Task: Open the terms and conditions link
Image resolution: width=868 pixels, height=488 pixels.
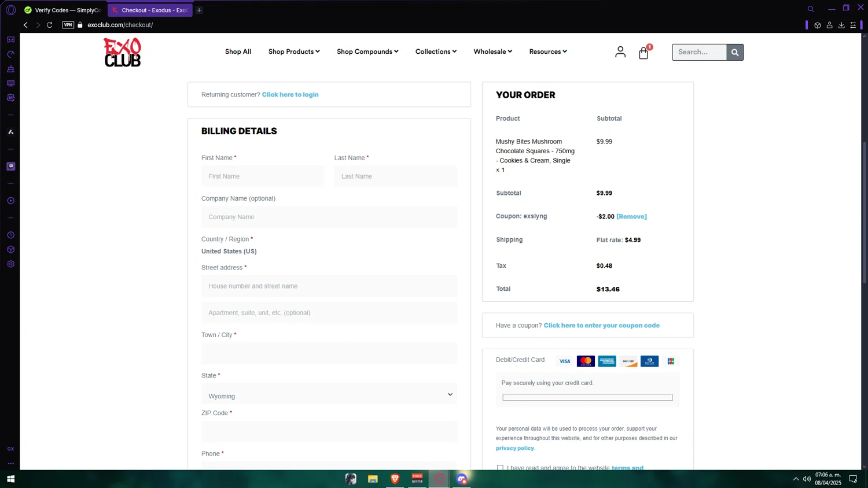Action: coord(627,468)
